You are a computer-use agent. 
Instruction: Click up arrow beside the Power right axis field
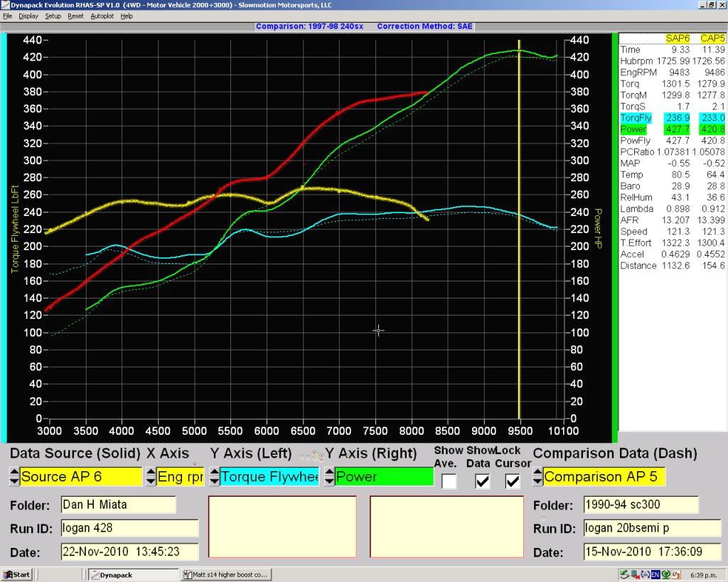click(x=329, y=472)
